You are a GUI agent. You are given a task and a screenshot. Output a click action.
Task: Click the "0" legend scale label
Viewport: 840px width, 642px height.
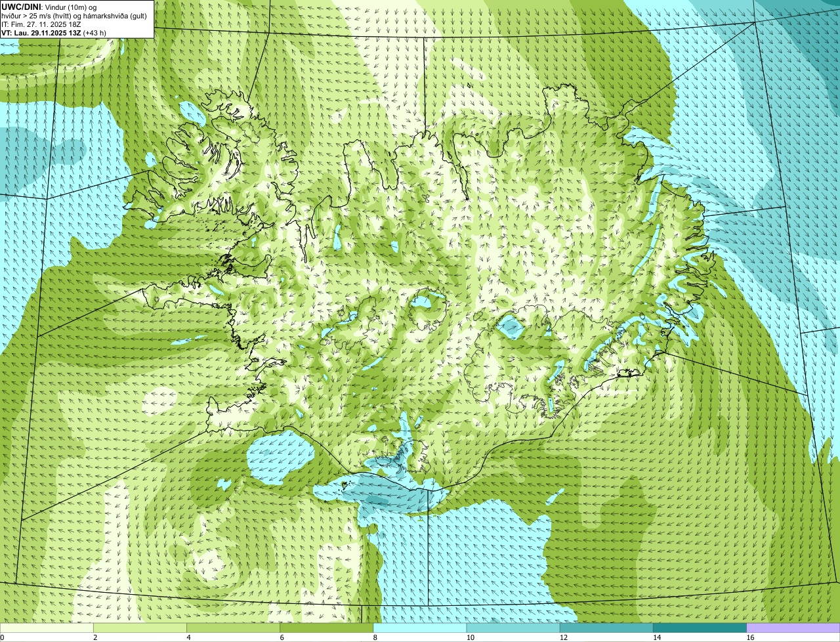(x=3, y=637)
